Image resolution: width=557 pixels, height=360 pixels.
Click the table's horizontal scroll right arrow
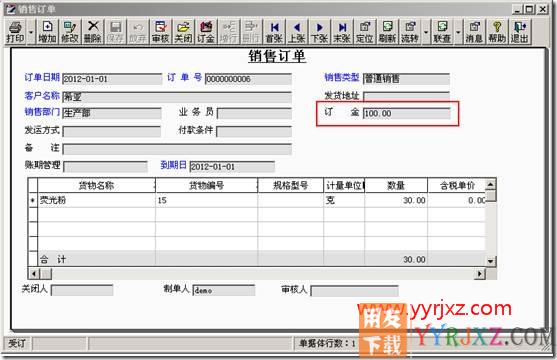pos(480,274)
